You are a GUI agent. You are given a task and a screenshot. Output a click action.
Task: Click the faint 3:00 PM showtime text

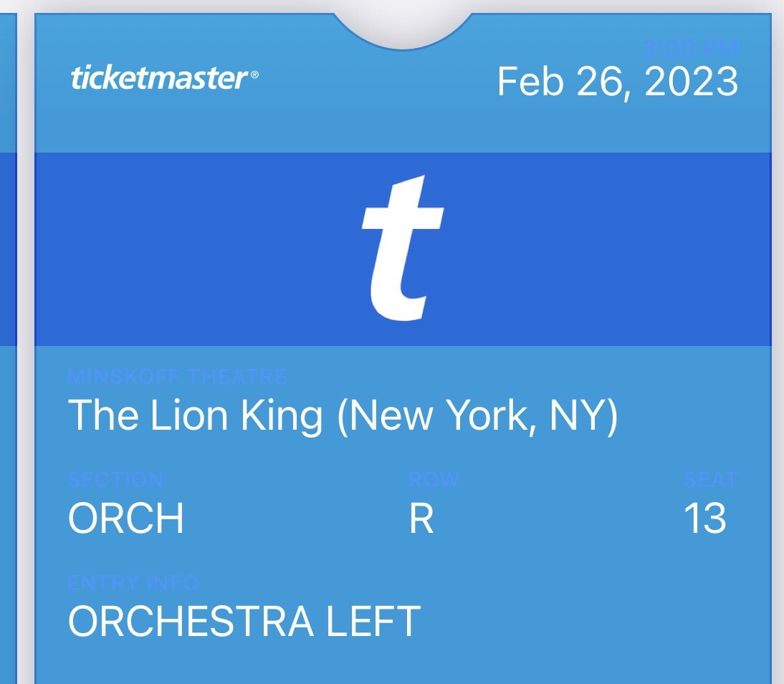[690, 49]
